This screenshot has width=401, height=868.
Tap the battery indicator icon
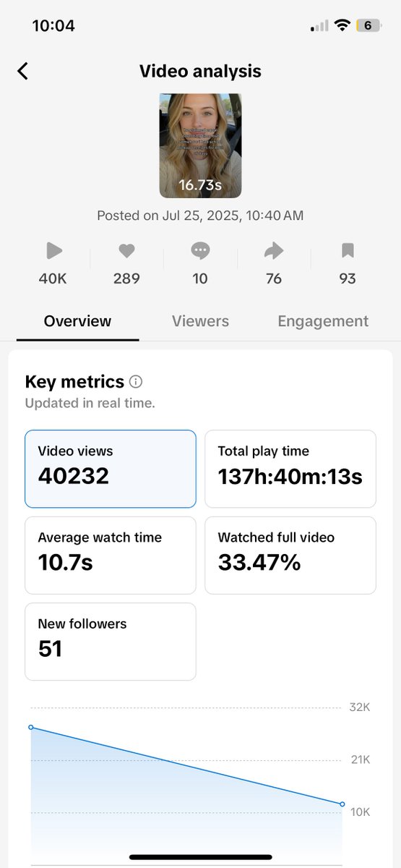pyautogui.click(x=368, y=26)
